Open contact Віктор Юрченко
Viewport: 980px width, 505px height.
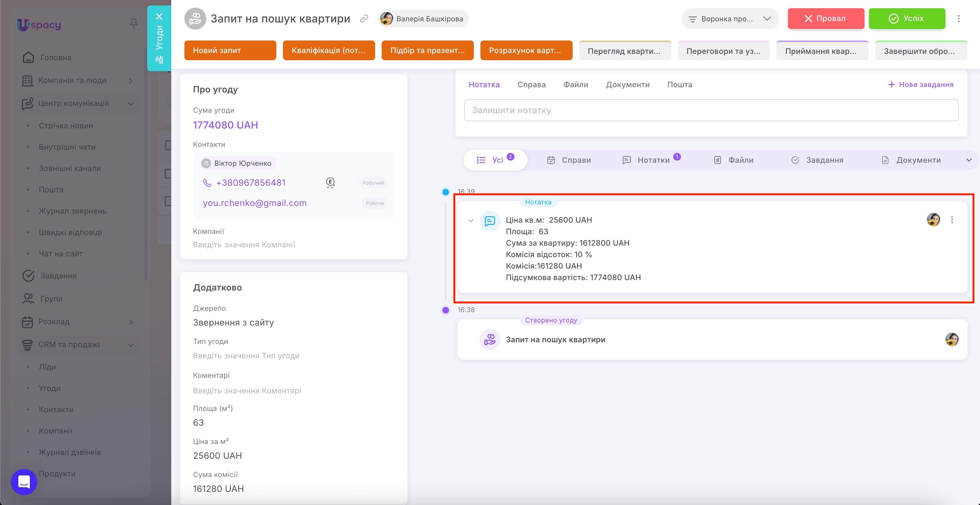pyautogui.click(x=238, y=163)
